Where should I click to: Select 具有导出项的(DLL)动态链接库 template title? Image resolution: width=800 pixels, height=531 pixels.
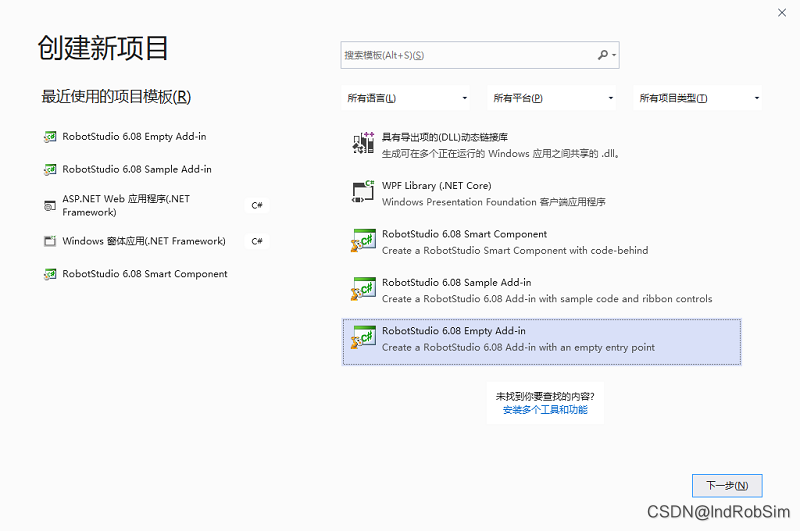pos(445,137)
